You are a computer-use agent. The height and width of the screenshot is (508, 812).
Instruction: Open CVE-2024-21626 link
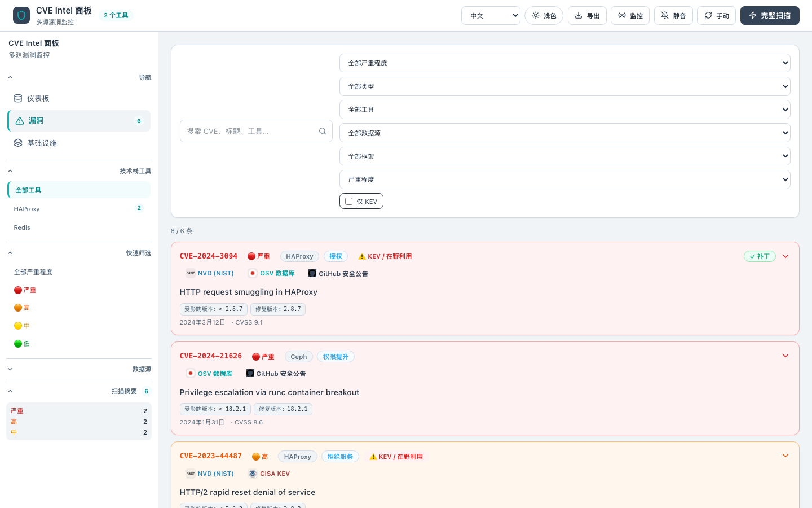(x=211, y=356)
